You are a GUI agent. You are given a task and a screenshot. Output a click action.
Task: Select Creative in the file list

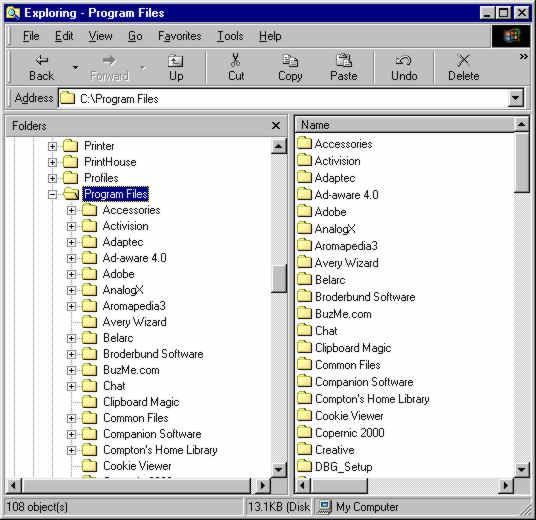(335, 450)
